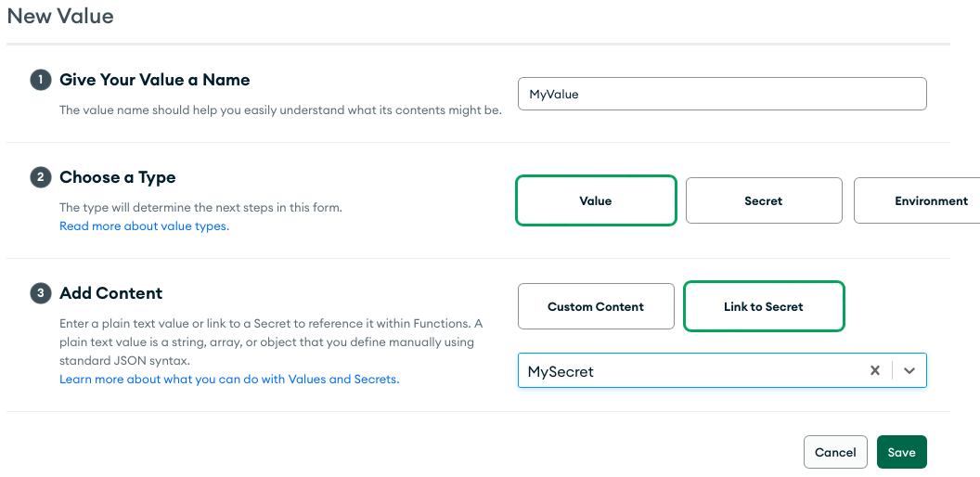Select the Value type option
The width and height of the screenshot is (980, 477).
[596, 200]
